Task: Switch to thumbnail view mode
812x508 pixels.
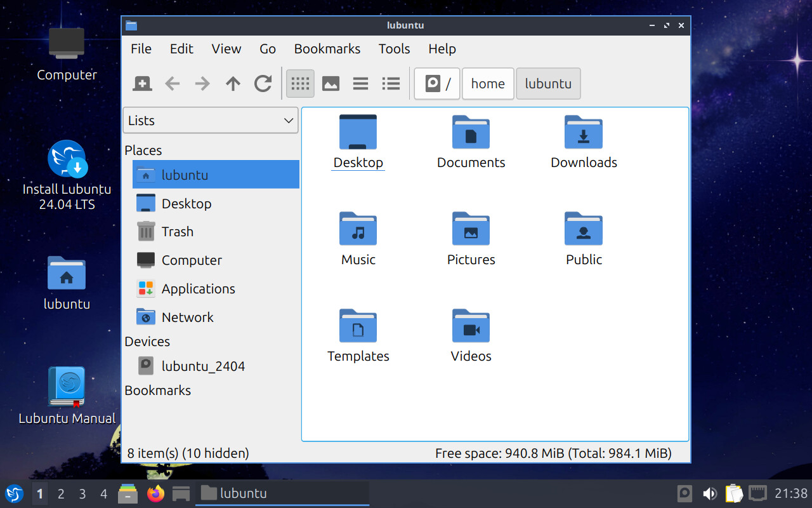Action: coord(331,83)
